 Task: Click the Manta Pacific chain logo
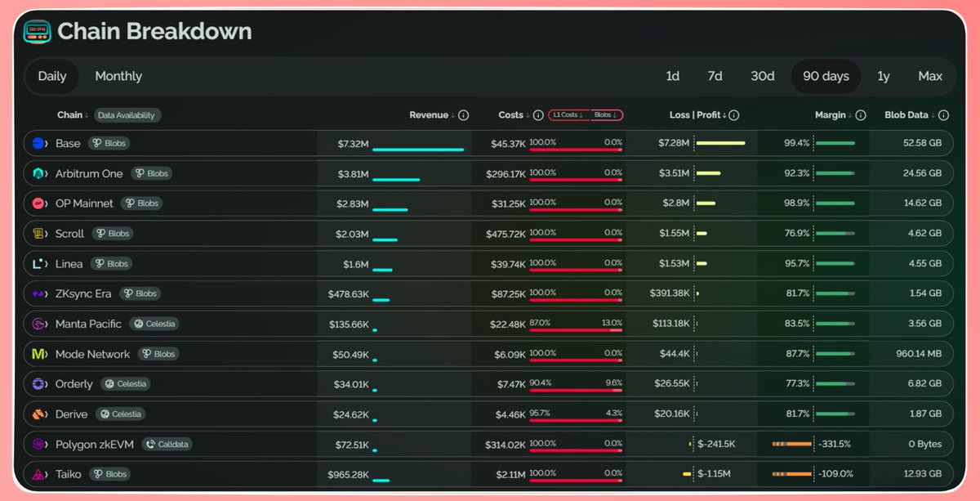pyautogui.click(x=38, y=324)
